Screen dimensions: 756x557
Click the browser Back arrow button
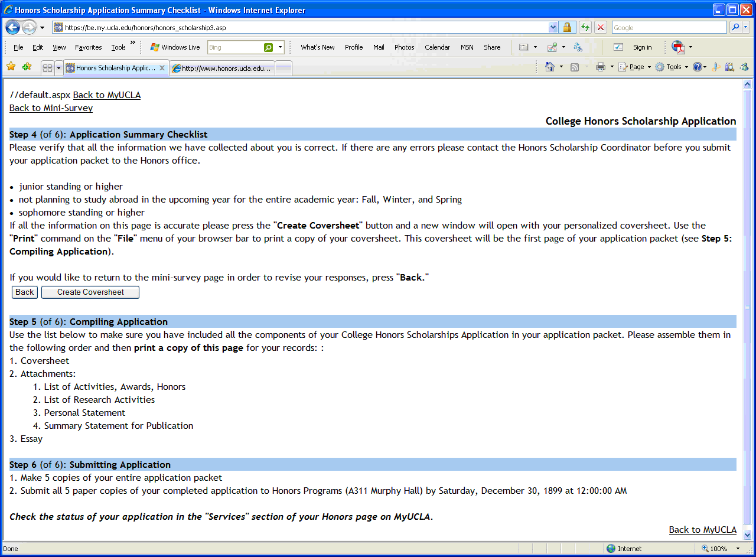[13, 28]
